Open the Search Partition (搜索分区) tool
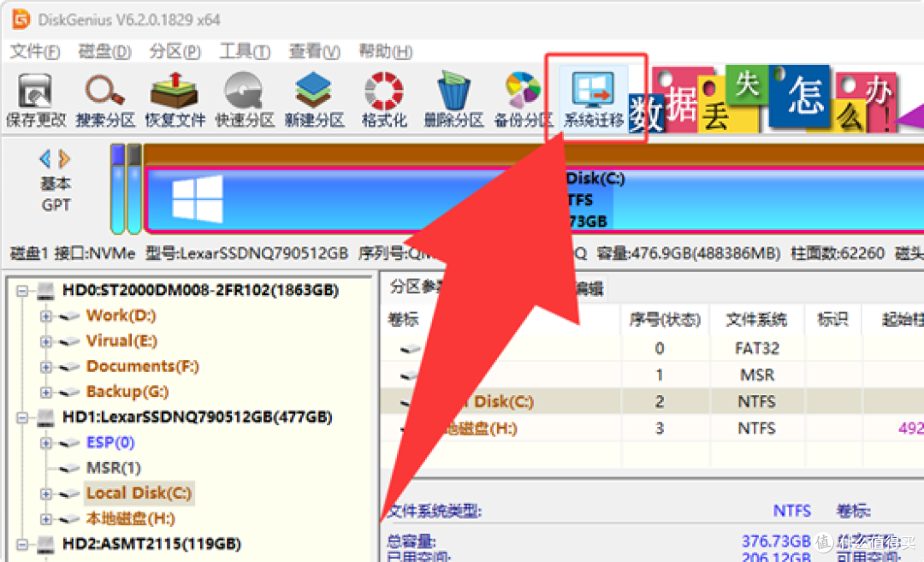This screenshot has height=562, width=924. click(105, 100)
